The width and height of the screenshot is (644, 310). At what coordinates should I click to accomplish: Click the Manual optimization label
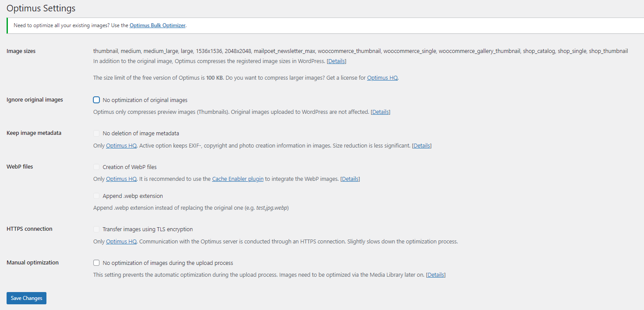coord(32,263)
